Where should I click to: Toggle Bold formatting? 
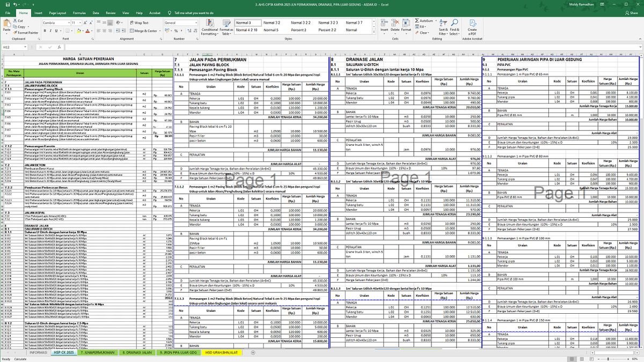click(44, 31)
